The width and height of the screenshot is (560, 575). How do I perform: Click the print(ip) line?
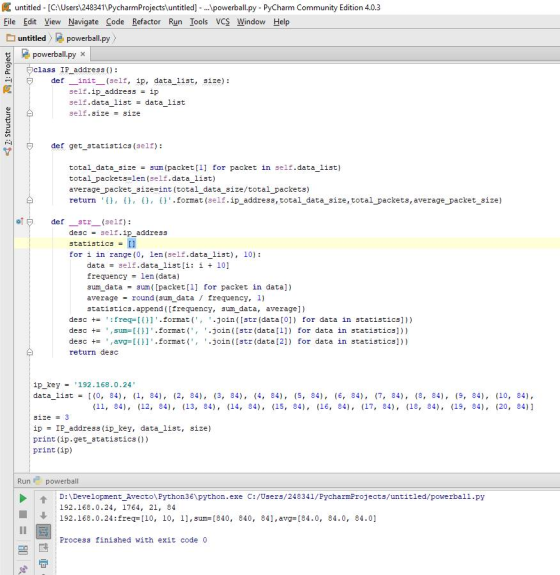click(x=52, y=450)
